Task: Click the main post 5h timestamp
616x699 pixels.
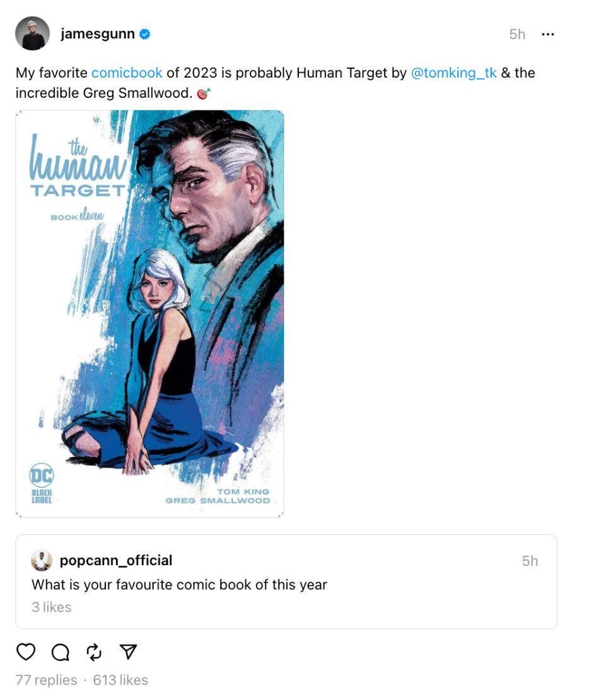Action: pyautogui.click(x=517, y=34)
